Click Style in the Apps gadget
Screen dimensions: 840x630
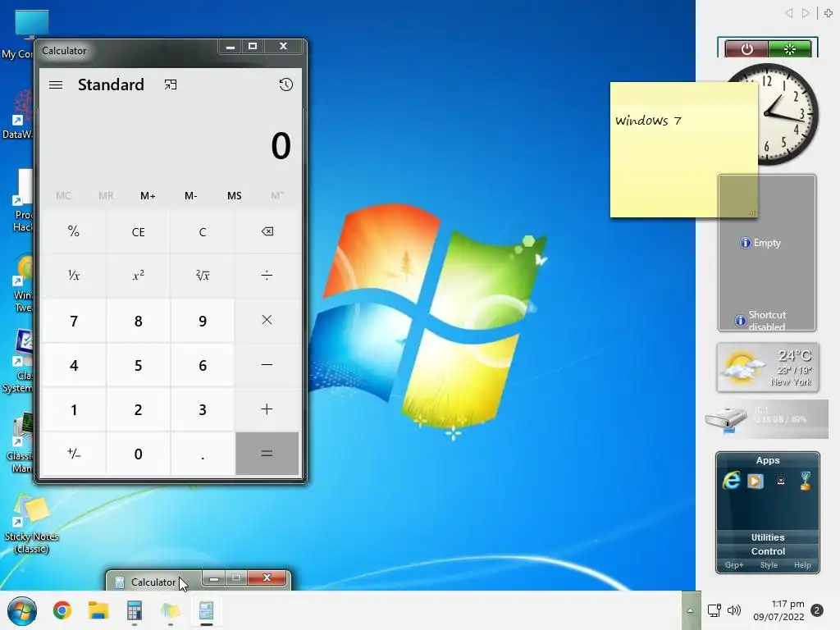[x=769, y=565]
